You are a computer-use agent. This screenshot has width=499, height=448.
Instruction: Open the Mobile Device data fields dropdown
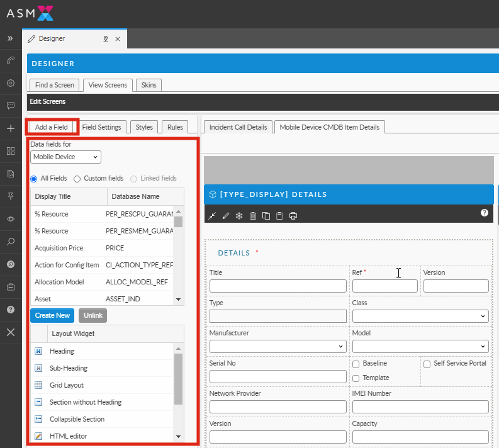pos(65,157)
